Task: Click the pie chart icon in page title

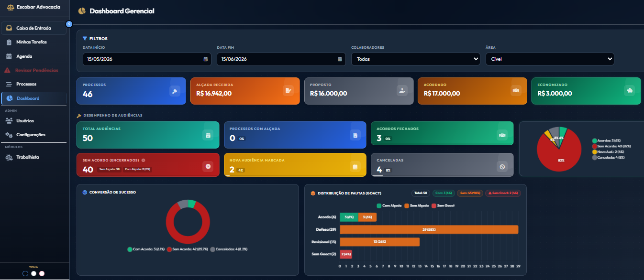Action: tap(82, 11)
